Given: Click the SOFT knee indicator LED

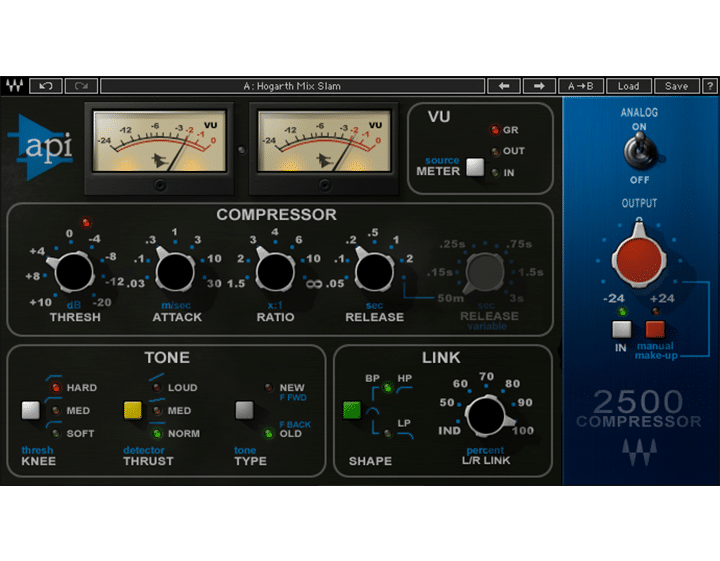Looking at the screenshot, I should click(x=56, y=433).
